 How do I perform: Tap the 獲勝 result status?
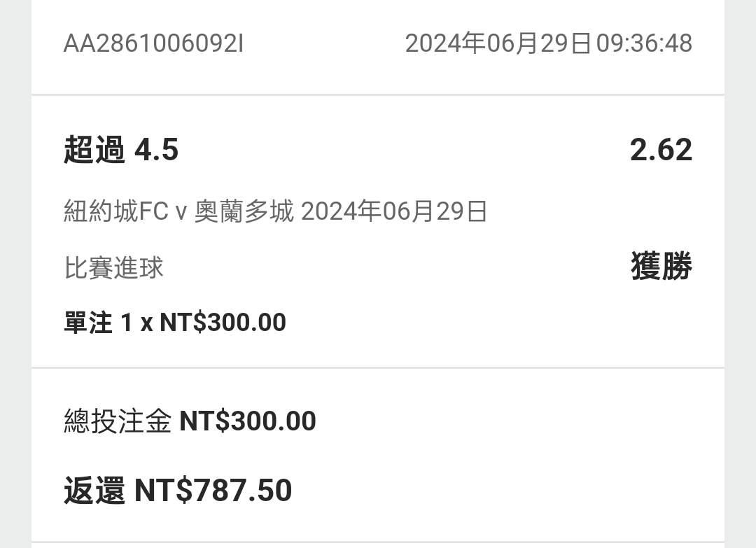pos(661,267)
